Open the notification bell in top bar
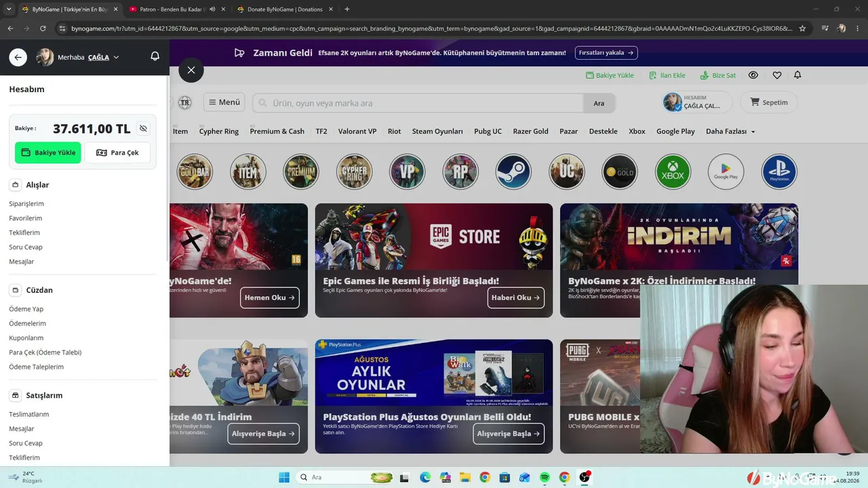Image resolution: width=868 pixels, height=488 pixels. coord(797,75)
